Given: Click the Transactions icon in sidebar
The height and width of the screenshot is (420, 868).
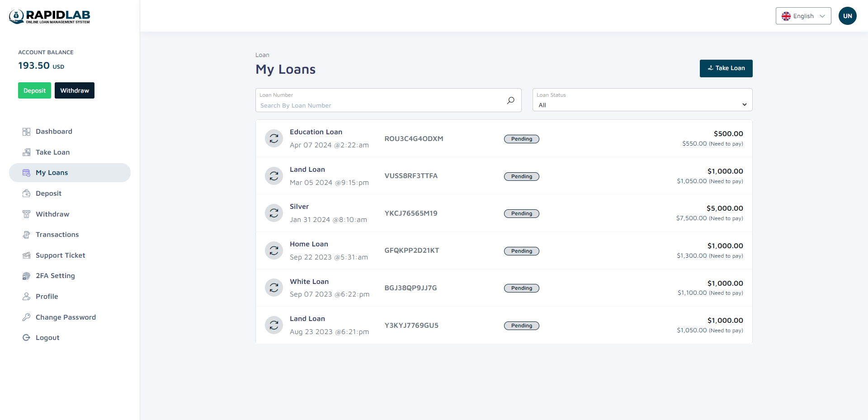Looking at the screenshot, I should pyautogui.click(x=26, y=235).
